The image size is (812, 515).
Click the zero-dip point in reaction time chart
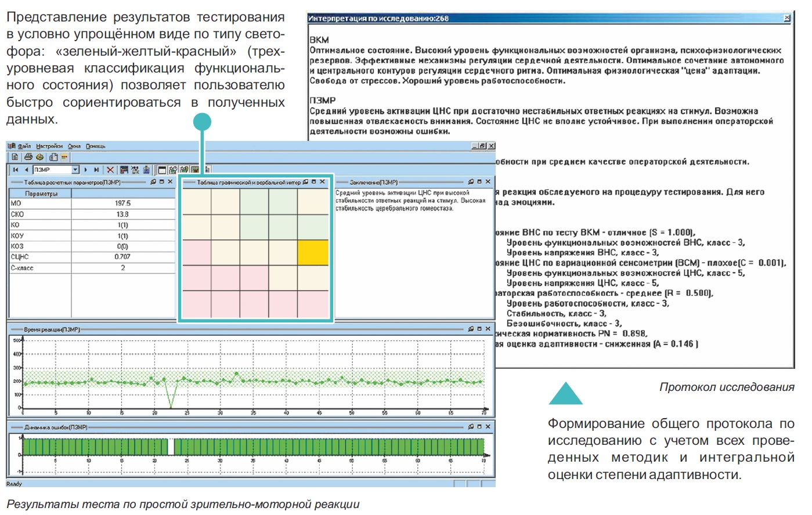point(171,407)
